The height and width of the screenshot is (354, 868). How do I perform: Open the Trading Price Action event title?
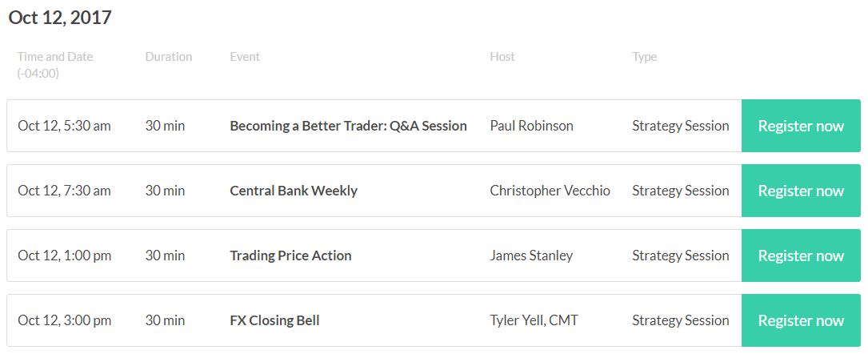290,255
